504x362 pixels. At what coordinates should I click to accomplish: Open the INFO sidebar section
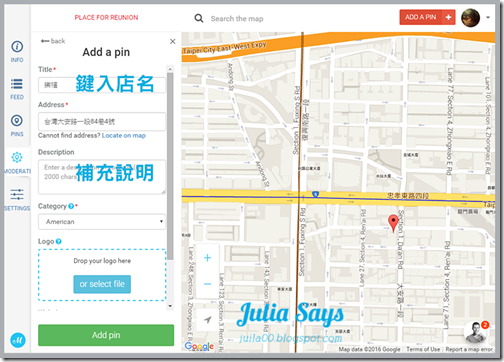(17, 51)
